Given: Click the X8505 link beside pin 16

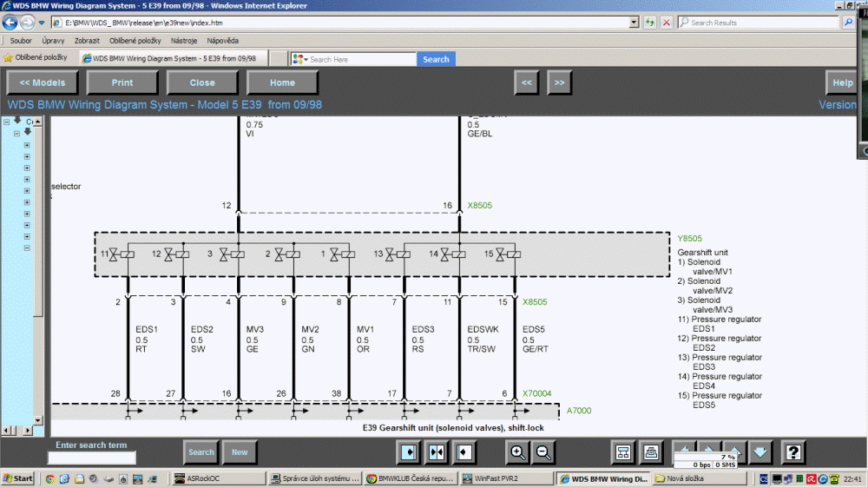Looking at the screenshot, I should pyautogui.click(x=479, y=205).
